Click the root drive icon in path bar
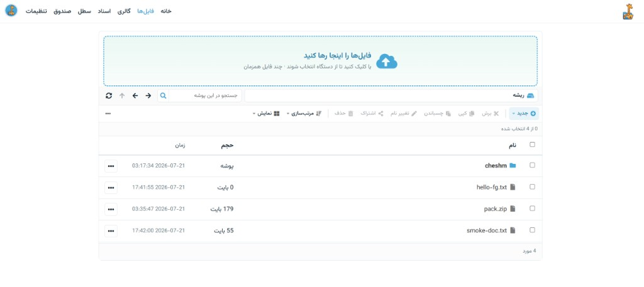This screenshot has height=287, width=644. click(530, 95)
